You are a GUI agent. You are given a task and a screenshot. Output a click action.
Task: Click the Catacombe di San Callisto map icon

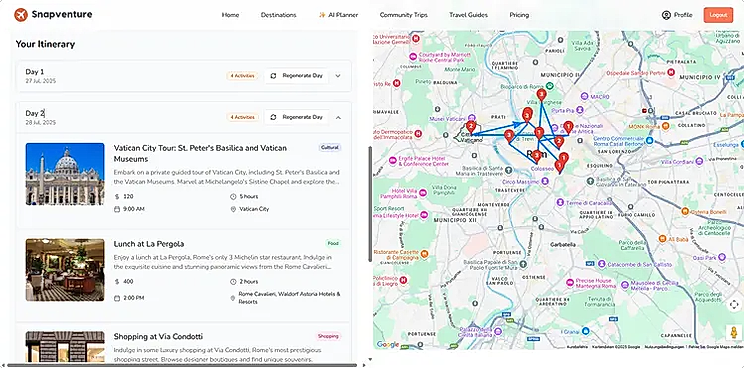click(602, 263)
